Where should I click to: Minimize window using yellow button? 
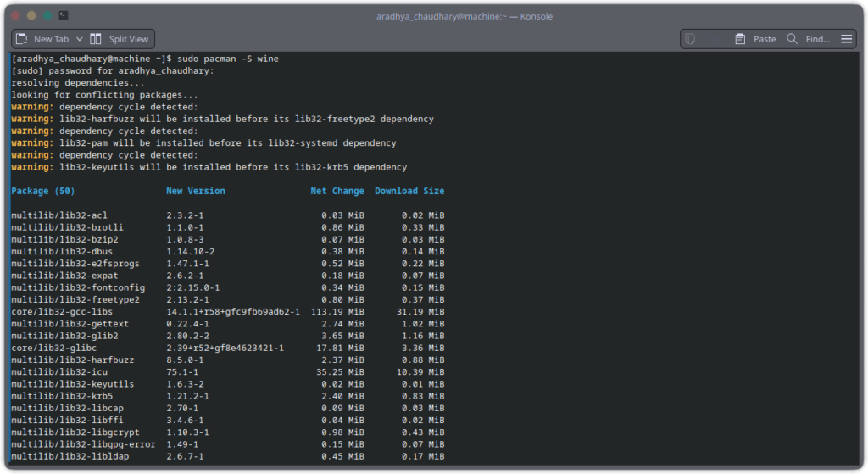click(31, 15)
